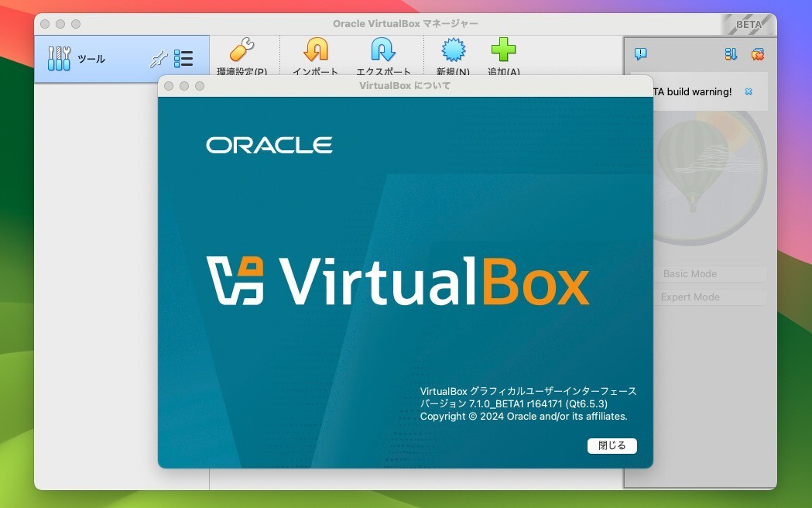Click the BETA ribbon in the corner
The height and width of the screenshot is (508, 812).
coord(750,24)
